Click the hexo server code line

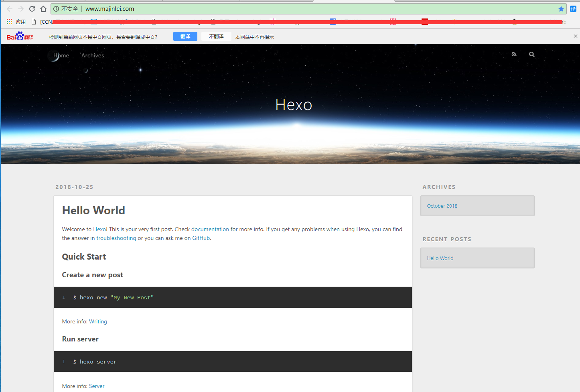click(x=95, y=362)
